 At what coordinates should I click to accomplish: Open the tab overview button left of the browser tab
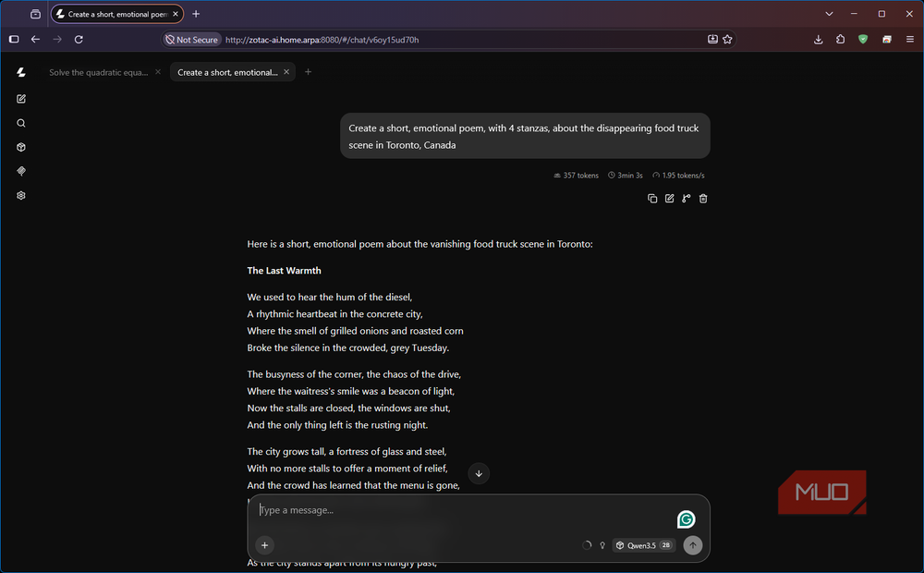pyautogui.click(x=35, y=14)
